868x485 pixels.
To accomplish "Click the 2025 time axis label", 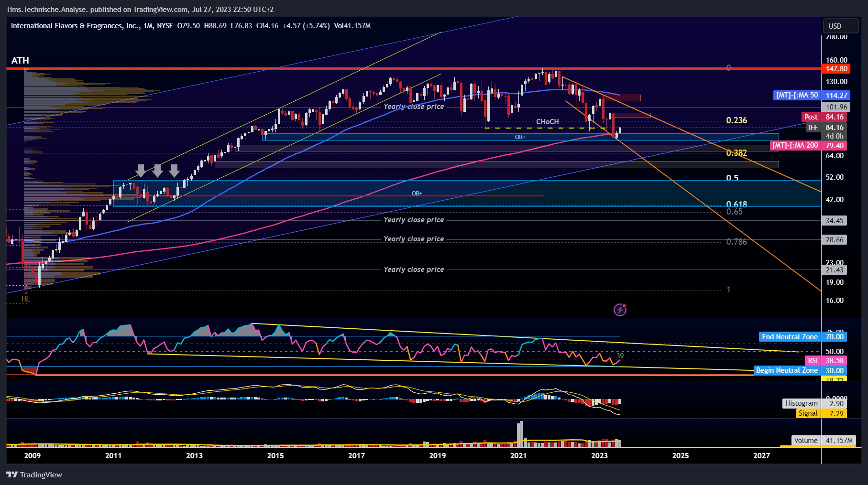I will (681, 455).
